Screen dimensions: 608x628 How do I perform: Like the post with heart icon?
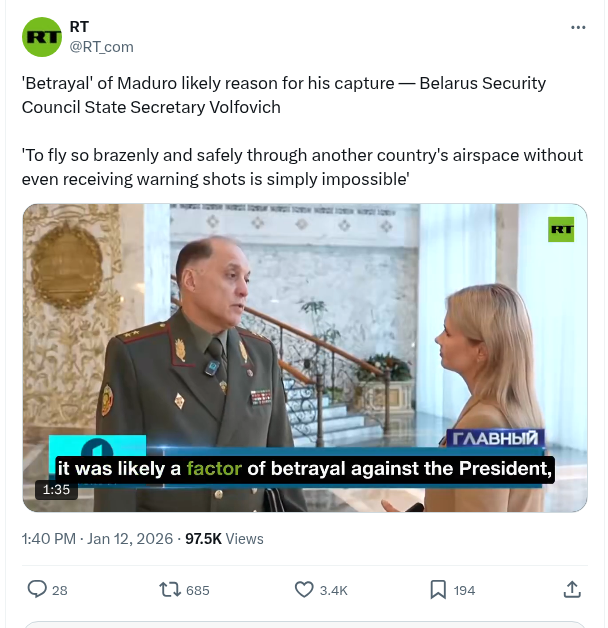coord(304,589)
